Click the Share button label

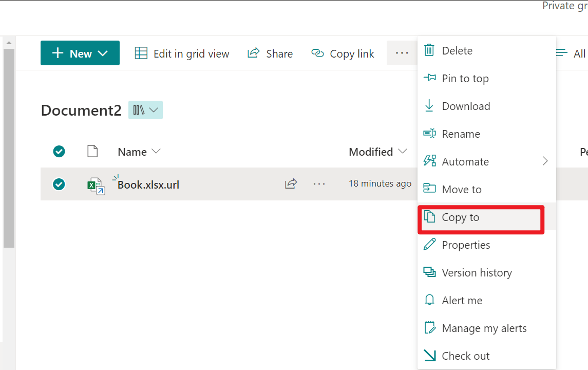279,53
